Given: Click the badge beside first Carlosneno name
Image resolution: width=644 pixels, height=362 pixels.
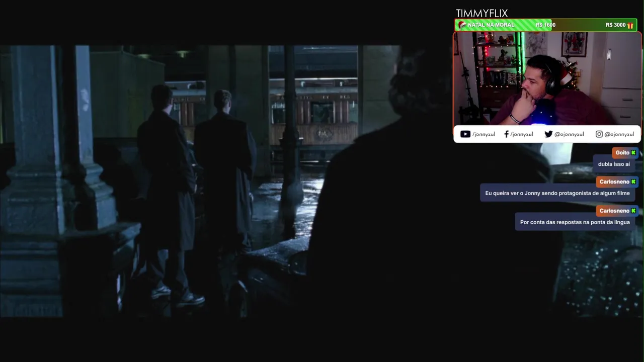Looking at the screenshot, I should pos(633,182).
